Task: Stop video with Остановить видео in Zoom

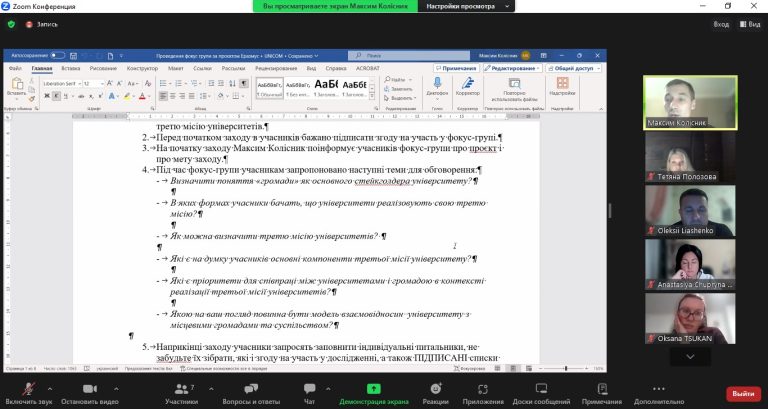Action: tap(90, 393)
